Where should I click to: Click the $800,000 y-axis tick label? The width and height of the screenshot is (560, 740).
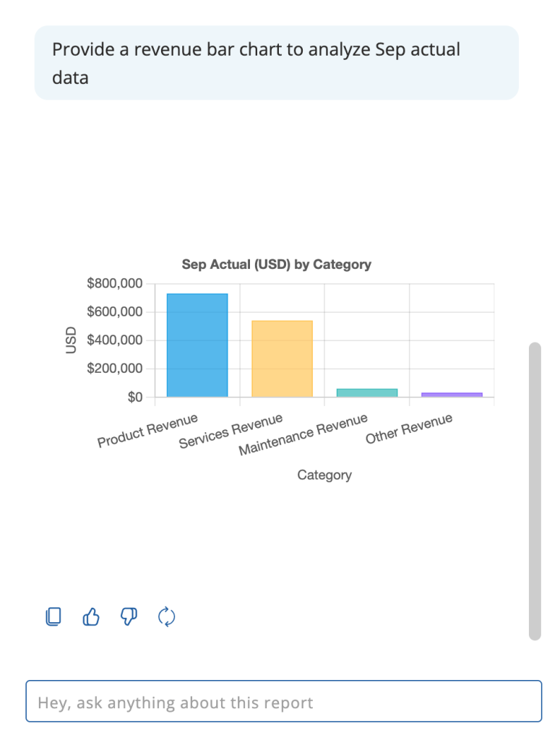pyautogui.click(x=115, y=283)
